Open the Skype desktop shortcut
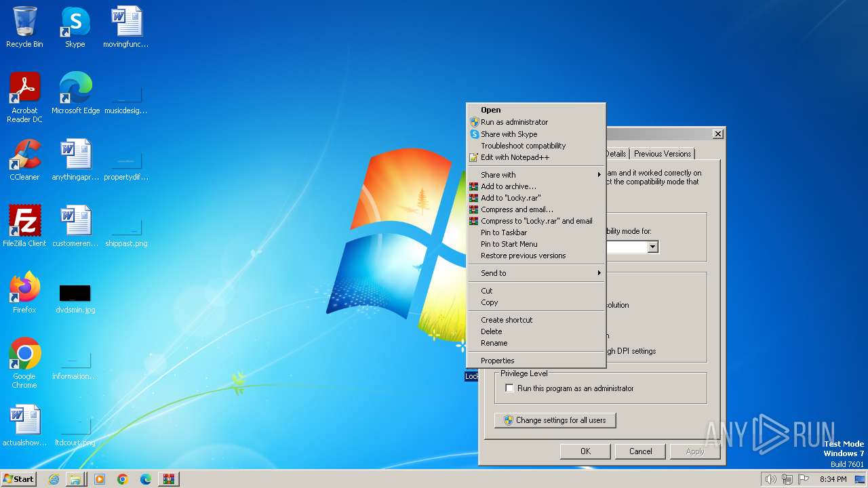The height and width of the screenshot is (488, 868). pos(75,27)
